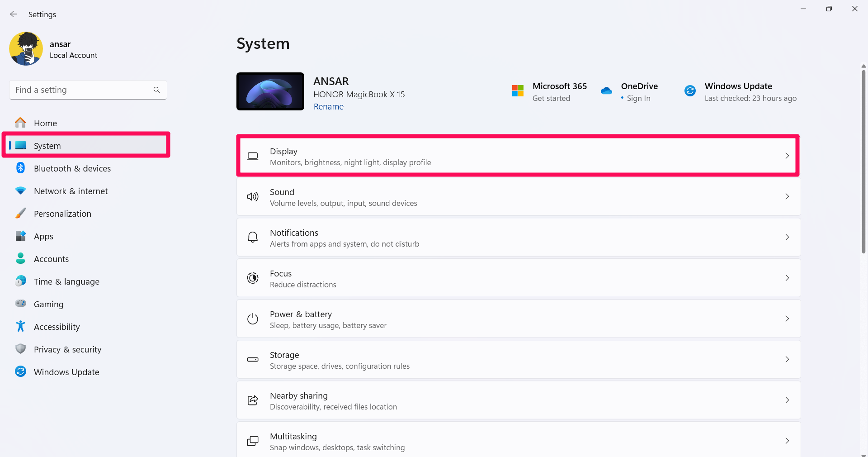
Task: Open Storage settings via its chevron
Action: [787, 359]
